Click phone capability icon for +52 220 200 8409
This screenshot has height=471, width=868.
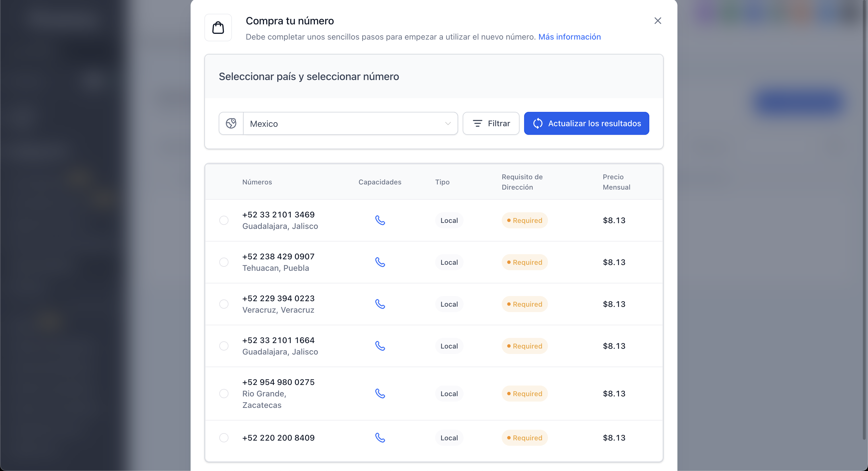tap(380, 438)
